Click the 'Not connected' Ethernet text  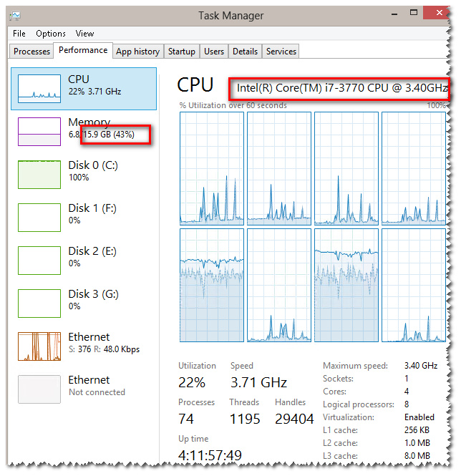[97, 392]
